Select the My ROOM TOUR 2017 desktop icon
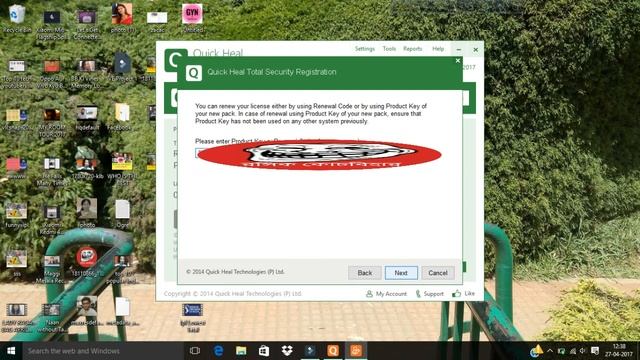This screenshot has height=360, width=640. [x=52, y=122]
